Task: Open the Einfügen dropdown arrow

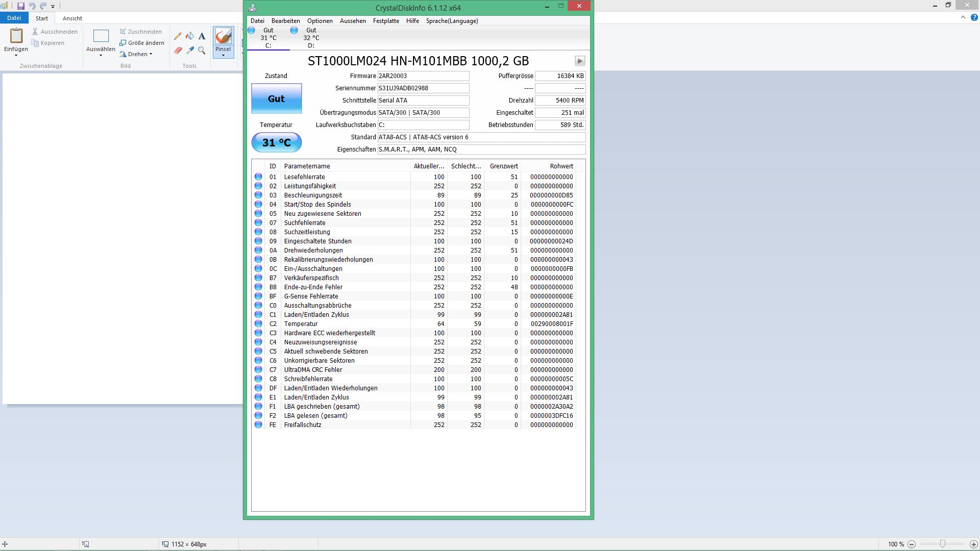Action: (x=16, y=55)
